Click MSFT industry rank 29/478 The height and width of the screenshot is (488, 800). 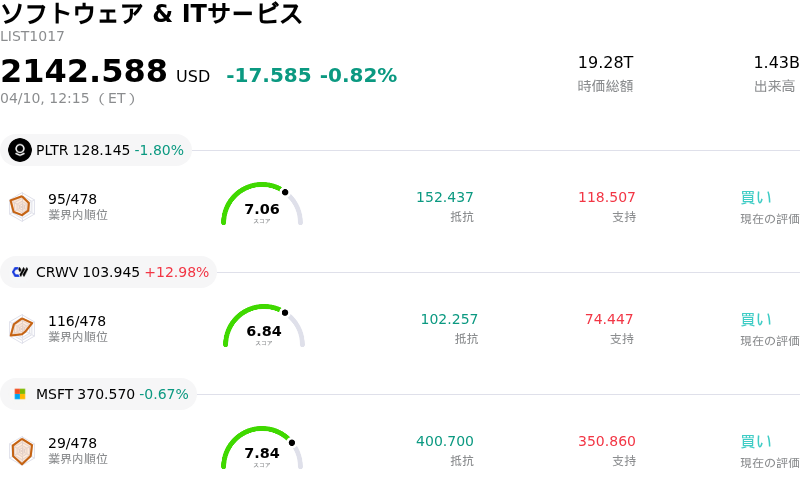72,443
